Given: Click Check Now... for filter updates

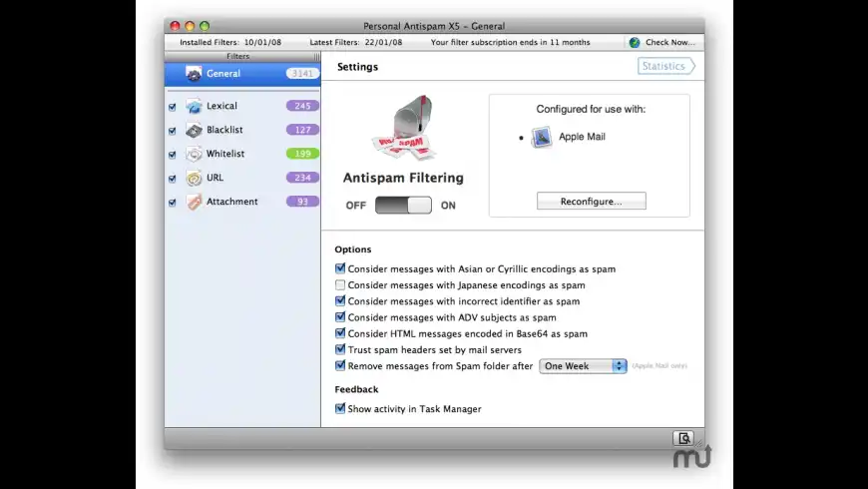Looking at the screenshot, I should click(x=669, y=42).
